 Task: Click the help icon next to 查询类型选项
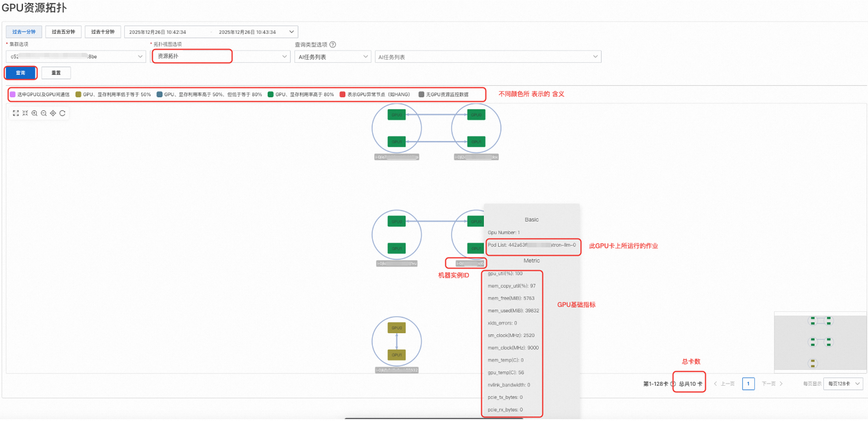[333, 45]
